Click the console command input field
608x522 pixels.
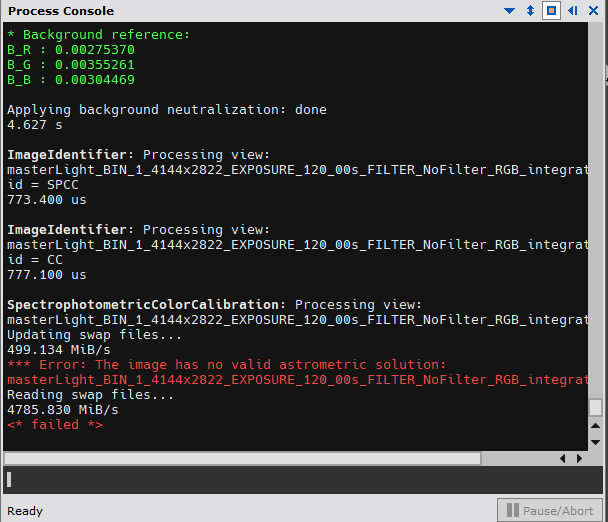point(302,480)
